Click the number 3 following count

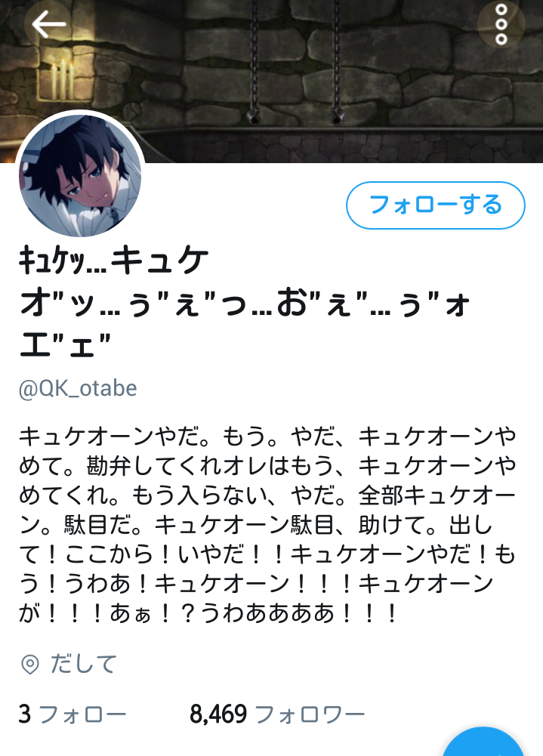(25, 714)
